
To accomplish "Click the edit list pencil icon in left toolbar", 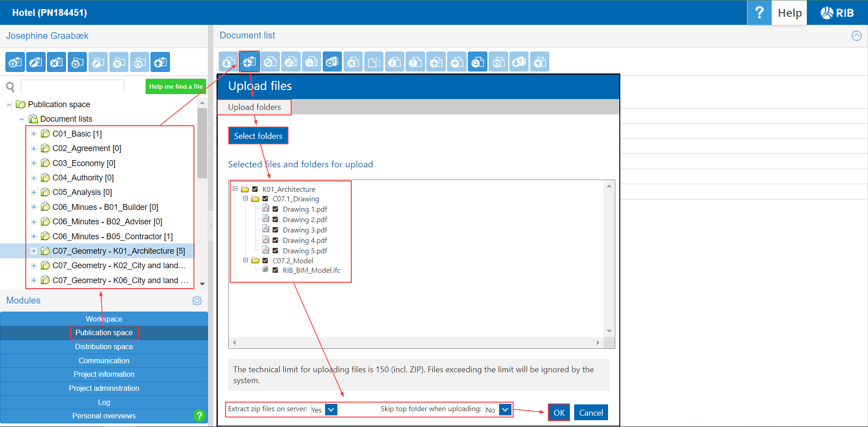I will [x=36, y=62].
